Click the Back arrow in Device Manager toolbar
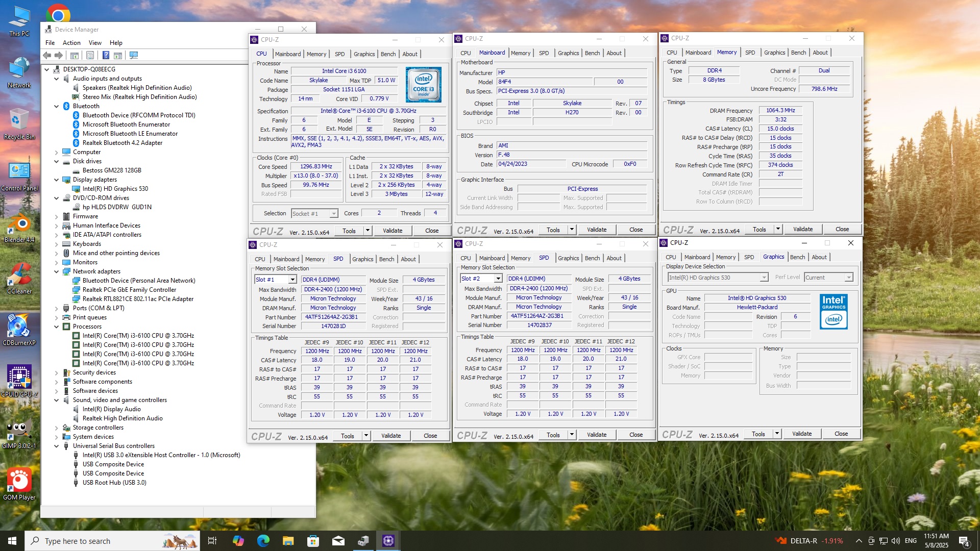Image resolution: width=980 pixels, height=551 pixels. [x=47, y=55]
